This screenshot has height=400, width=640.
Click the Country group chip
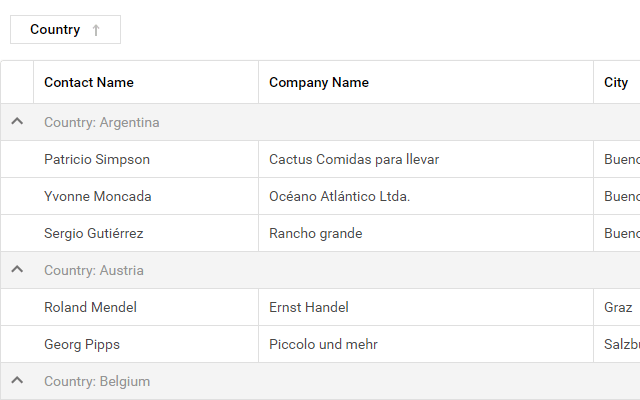point(55,30)
